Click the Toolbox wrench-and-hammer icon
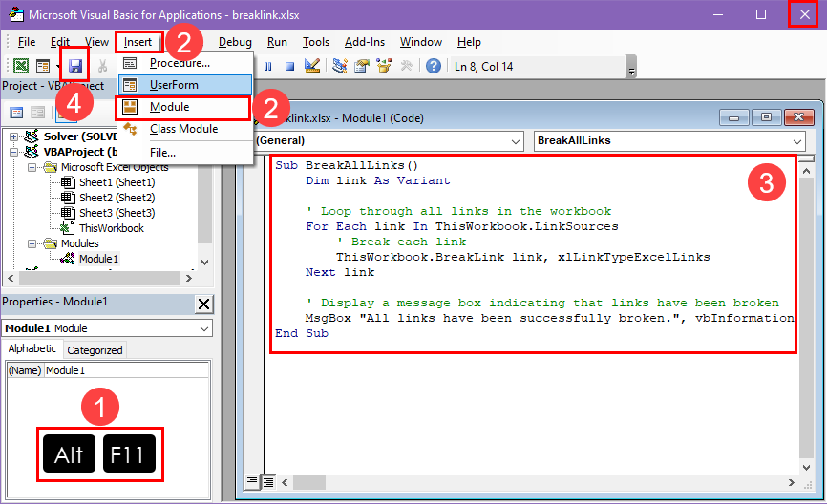The image size is (827, 504). coord(406,66)
